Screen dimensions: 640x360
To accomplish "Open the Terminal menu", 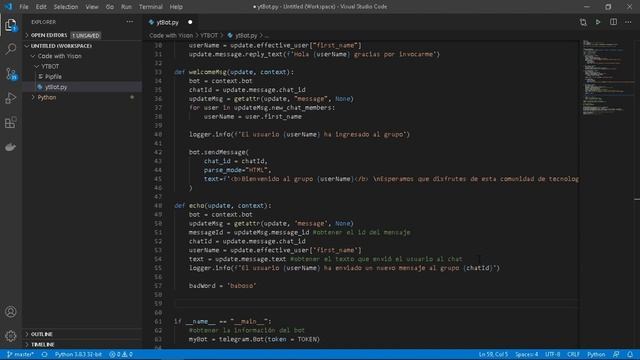I will point(151,7).
